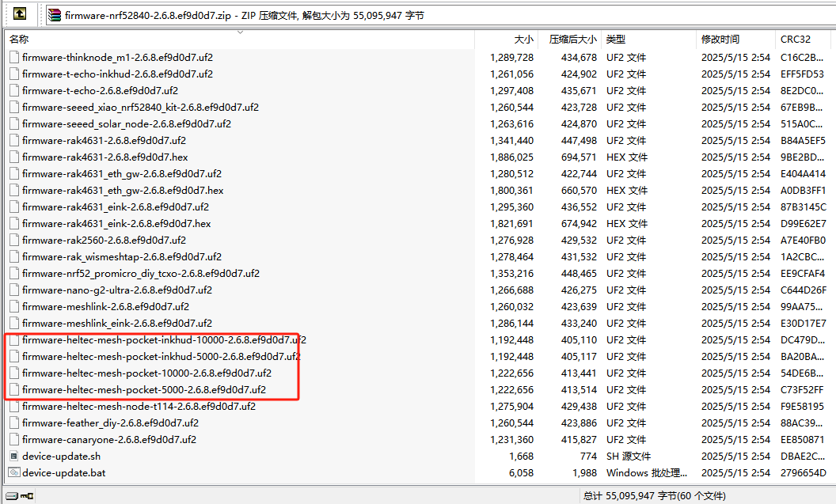Viewport: 836px width, 504px height.
Task: Click the device-update.bat file icon
Action: click(x=14, y=472)
